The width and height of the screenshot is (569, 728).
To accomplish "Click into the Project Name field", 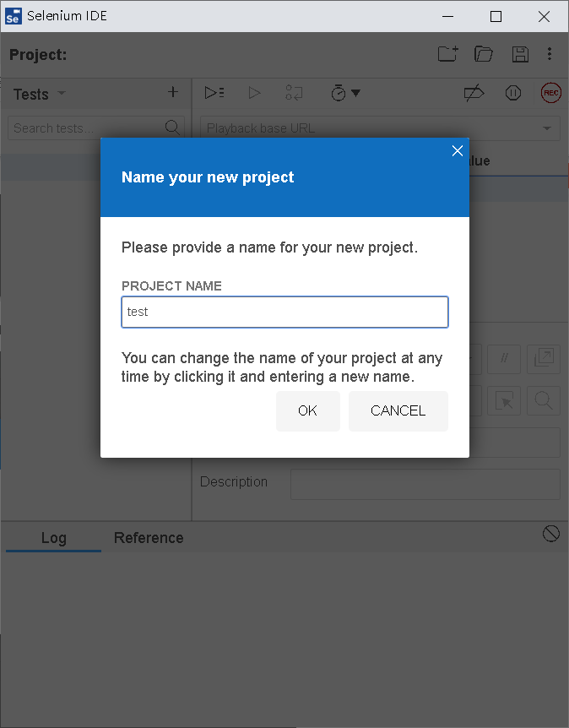I will [x=284, y=312].
